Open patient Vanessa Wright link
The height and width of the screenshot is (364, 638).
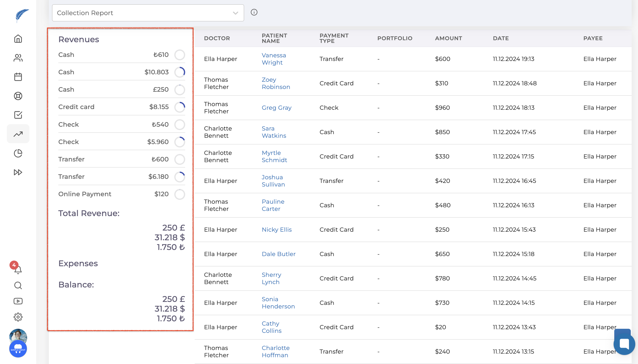click(x=274, y=59)
